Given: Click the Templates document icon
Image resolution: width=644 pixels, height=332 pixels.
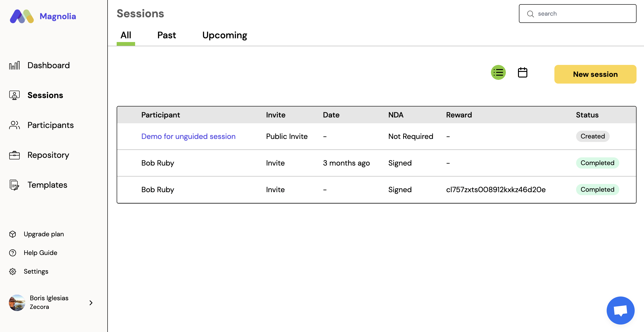Looking at the screenshot, I should [x=14, y=185].
